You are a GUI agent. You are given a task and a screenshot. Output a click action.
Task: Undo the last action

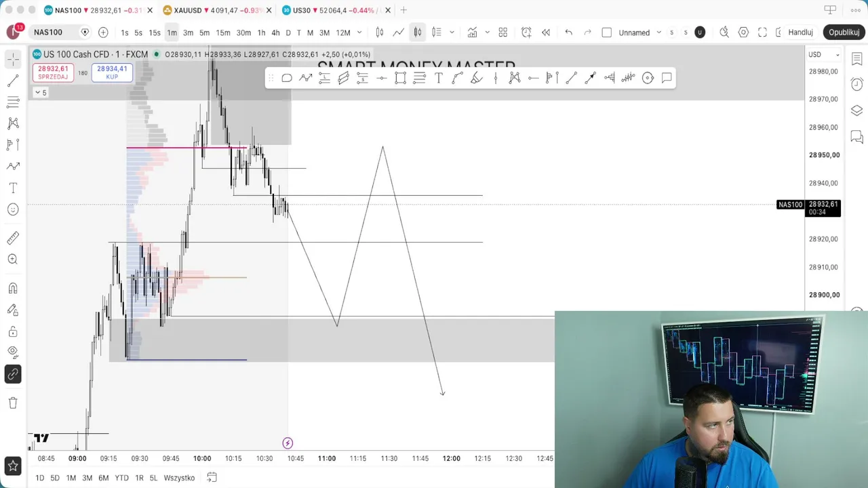pyautogui.click(x=569, y=33)
